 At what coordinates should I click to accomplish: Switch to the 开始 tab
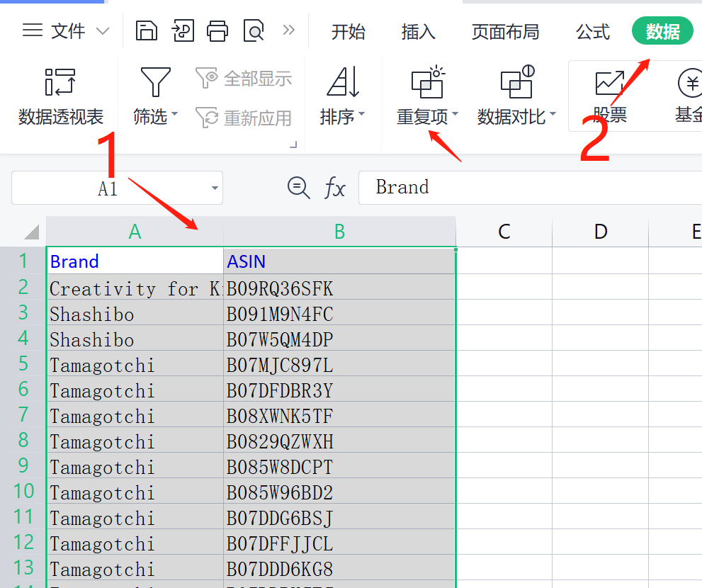(x=348, y=32)
